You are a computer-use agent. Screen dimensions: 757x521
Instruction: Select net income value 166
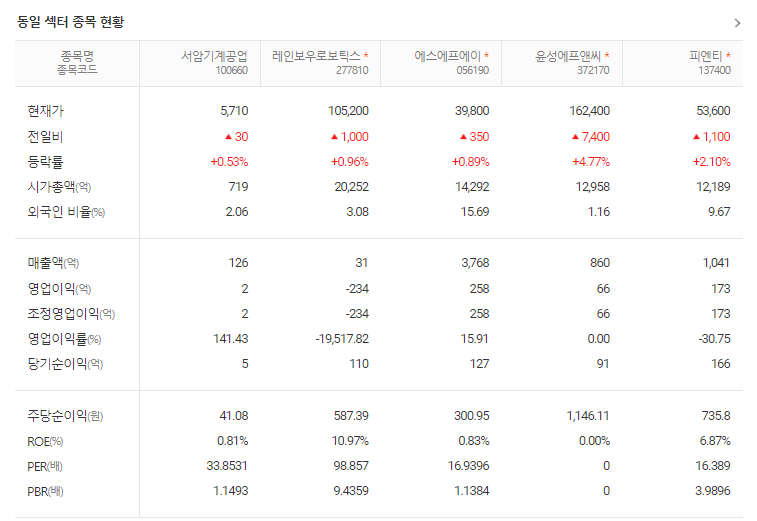point(721,364)
